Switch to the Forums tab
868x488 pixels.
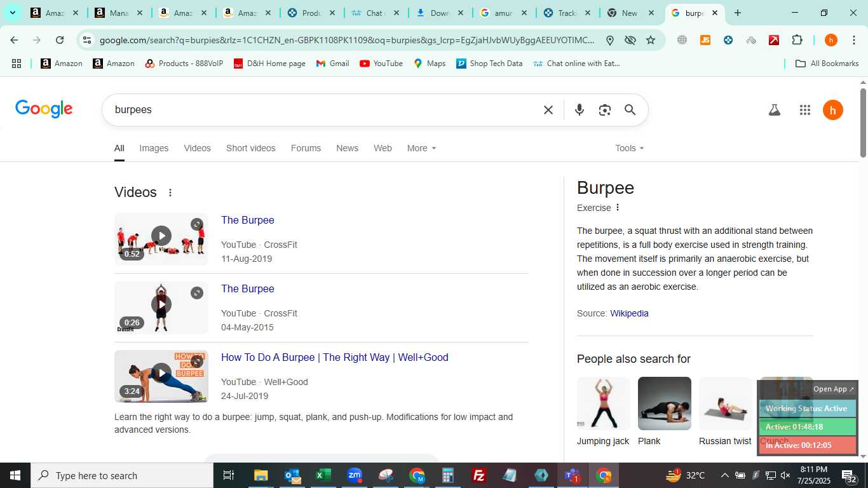(x=306, y=148)
